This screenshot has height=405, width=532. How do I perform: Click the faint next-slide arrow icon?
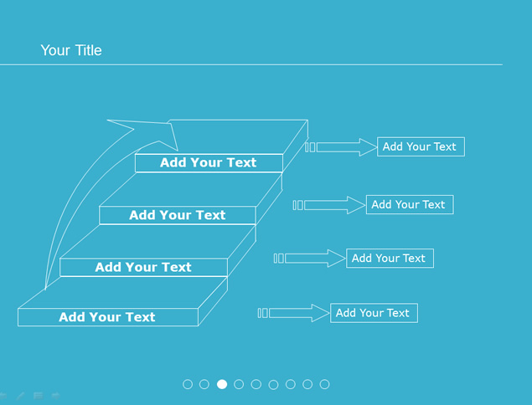click(x=55, y=395)
